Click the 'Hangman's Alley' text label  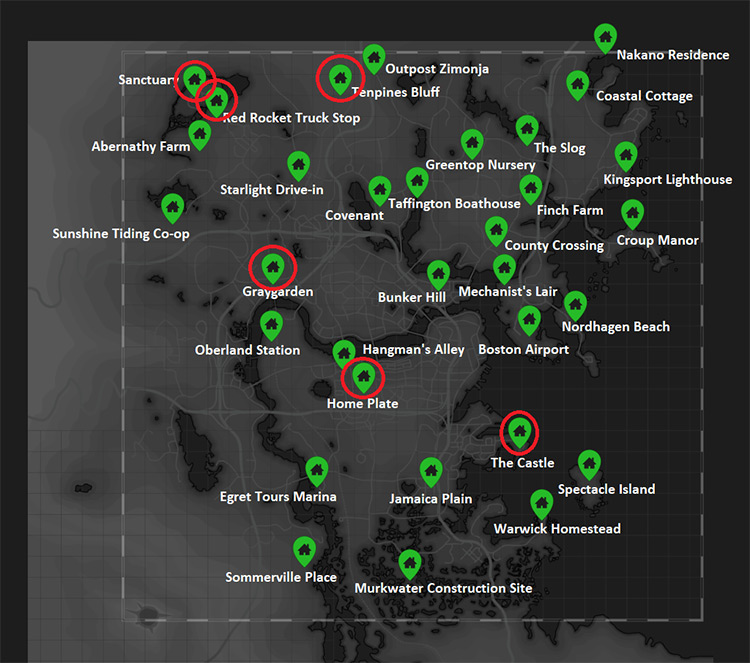pyautogui.click(x=413, y=350)
